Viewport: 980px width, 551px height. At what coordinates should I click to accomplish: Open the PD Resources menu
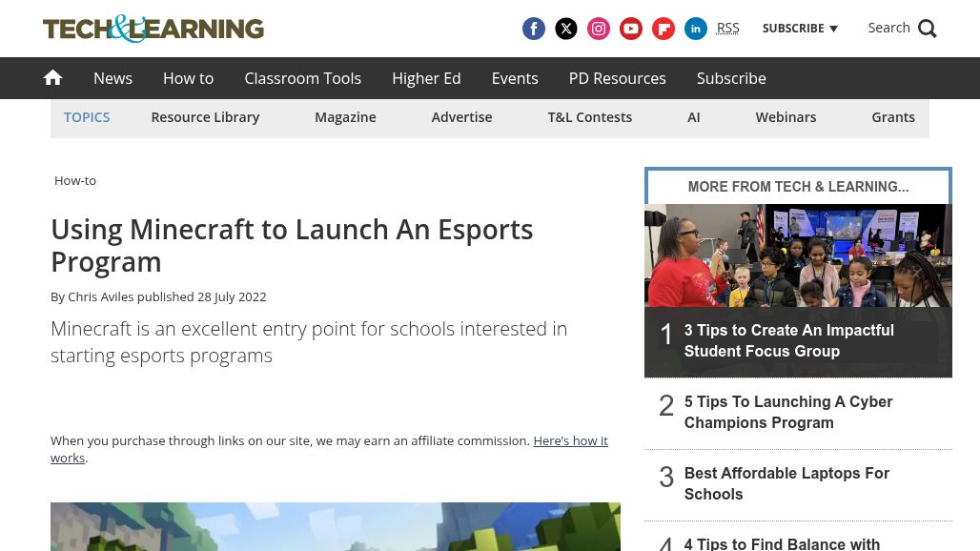pyautogui.click(x=618, y=78)
